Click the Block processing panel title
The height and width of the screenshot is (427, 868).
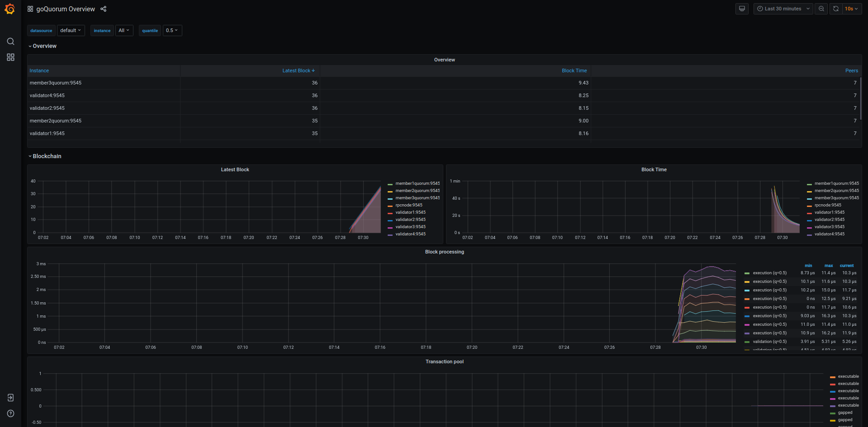pyautogui.click(x=444, y=252)
